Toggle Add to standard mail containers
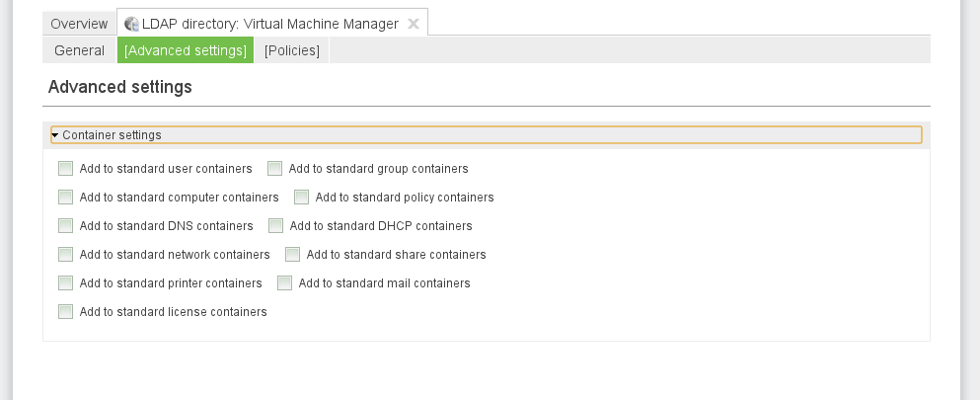Viewport: 980px width, 400px height. [285, 283]
